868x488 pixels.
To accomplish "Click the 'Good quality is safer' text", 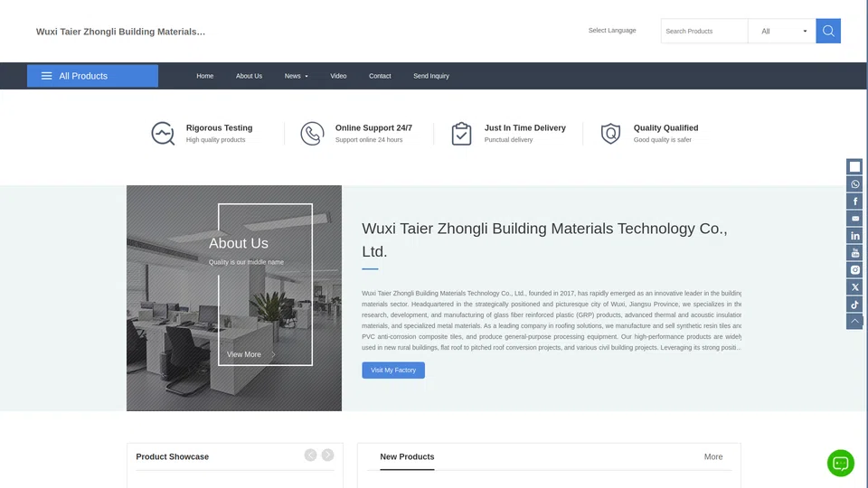I will tap(662, 140).
